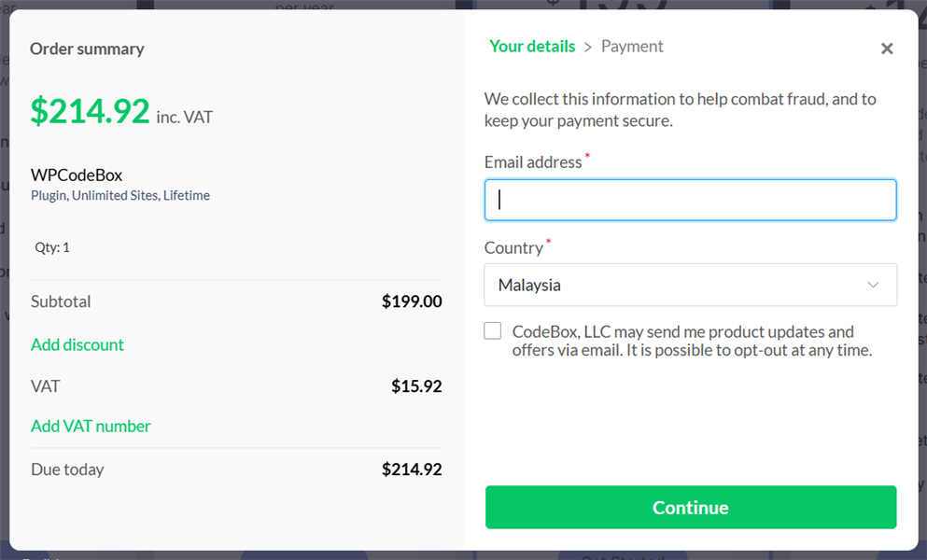Click the Qty: 1 quantity text
This screenshot has width=927, height=560.
pos(52,247)
